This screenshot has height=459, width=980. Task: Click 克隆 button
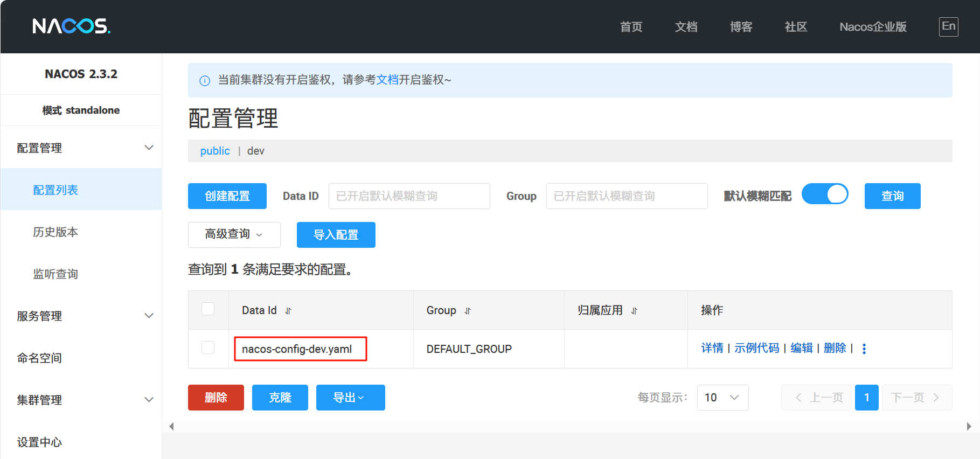click(x=280, y=398)
